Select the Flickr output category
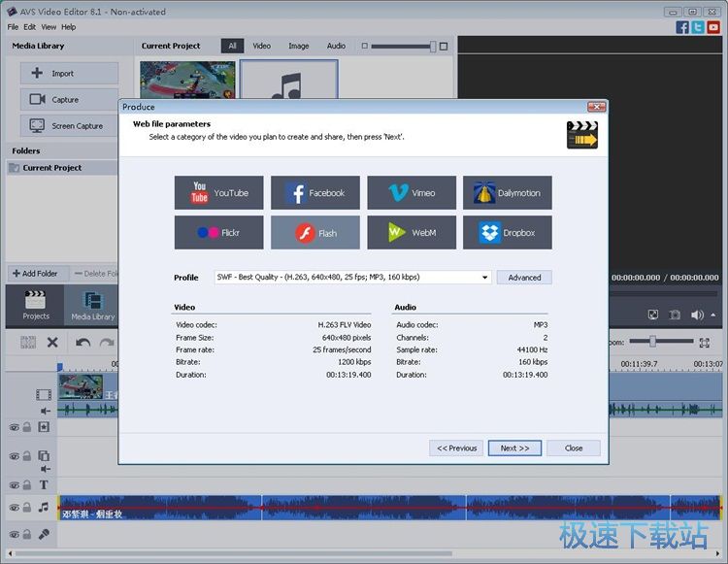The image size is (728, 564). click(218, 232)
